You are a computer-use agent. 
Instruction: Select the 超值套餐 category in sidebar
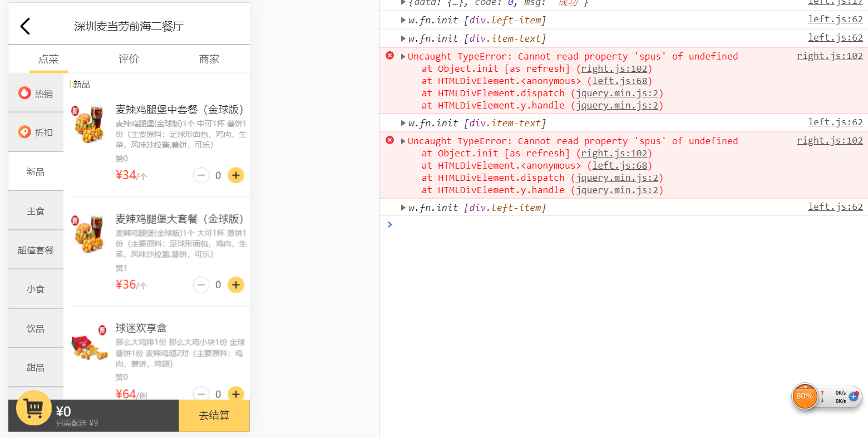point(36,250)
